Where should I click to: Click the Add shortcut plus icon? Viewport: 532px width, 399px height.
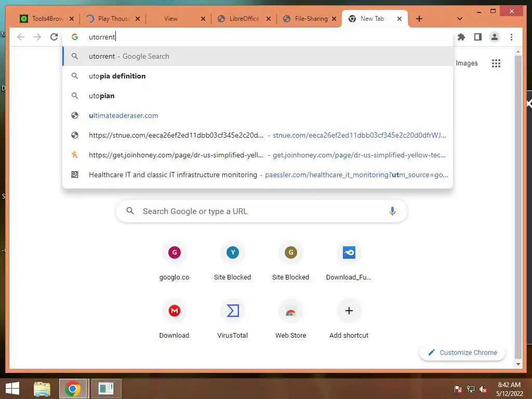[x=349, y=311]
